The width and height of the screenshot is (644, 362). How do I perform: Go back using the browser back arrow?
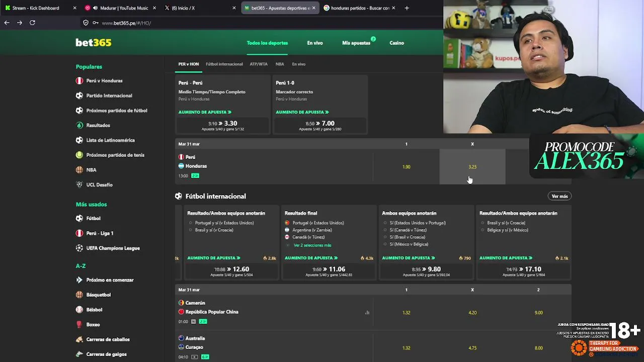(x=7, y=23)
